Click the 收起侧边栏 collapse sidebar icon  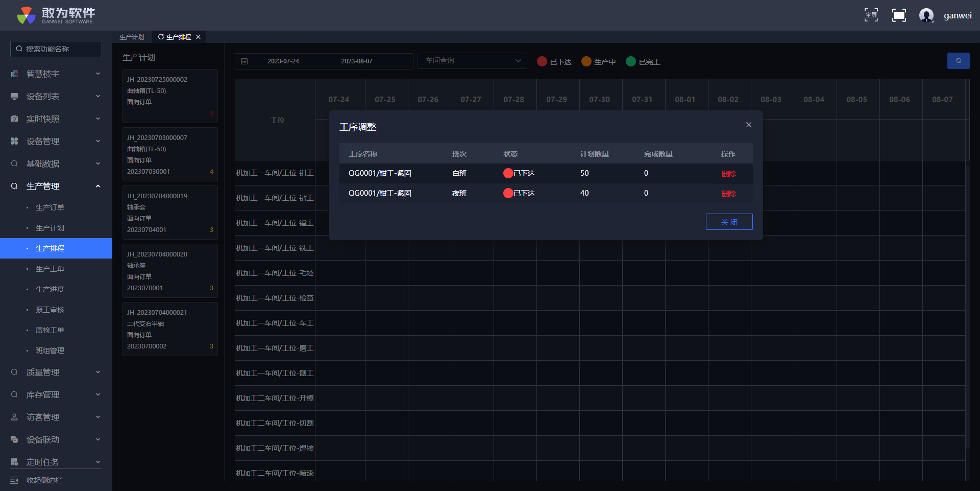[14, 480]
